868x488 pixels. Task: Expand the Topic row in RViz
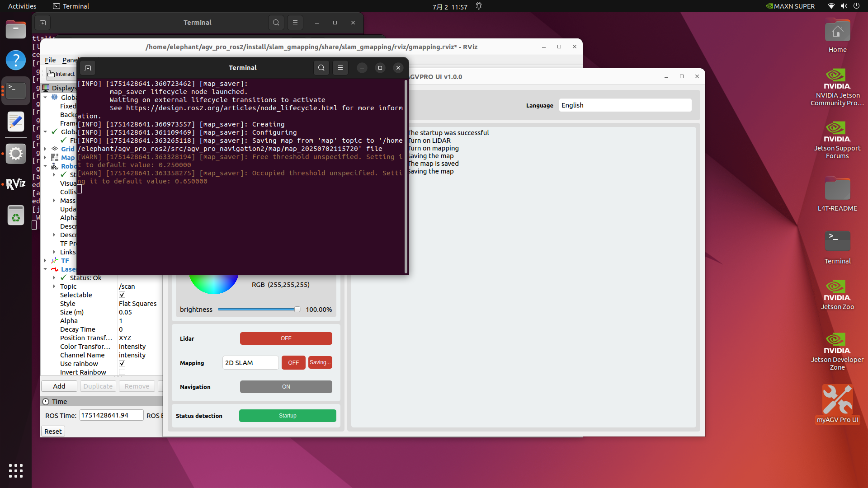pyautogui.click(x=54, y=286)
